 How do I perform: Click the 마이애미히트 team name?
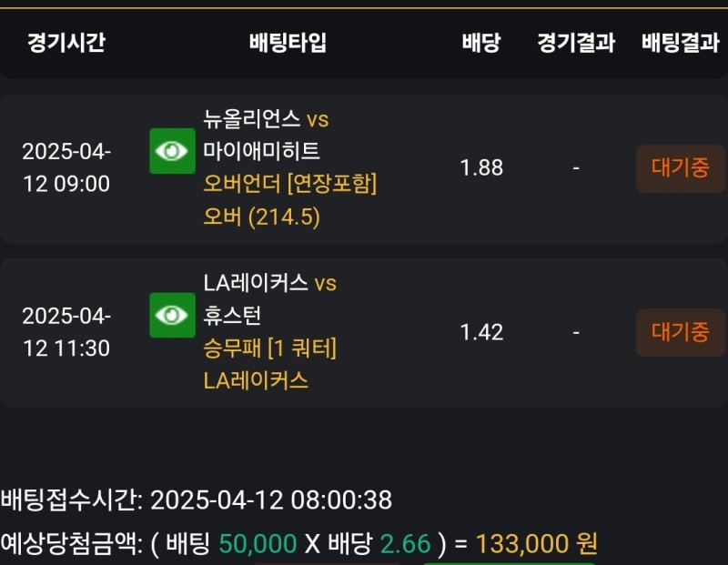point(262,151)
